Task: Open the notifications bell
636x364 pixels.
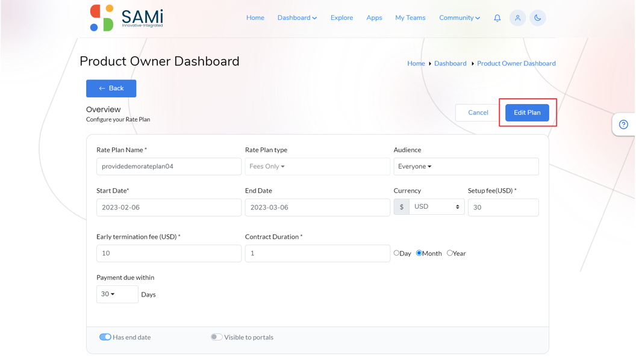Action: [x=497, y=18]
